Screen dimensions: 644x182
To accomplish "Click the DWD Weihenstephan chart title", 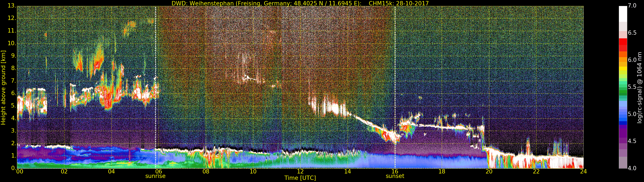I will (300, 3).
